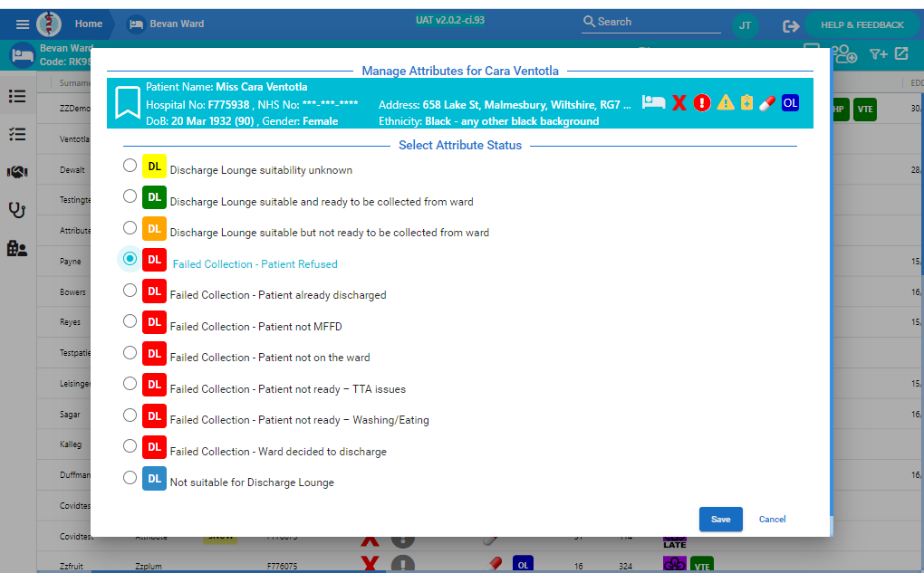
Task: Click the OL badge in the Zzfruit row
Action: 523,564
